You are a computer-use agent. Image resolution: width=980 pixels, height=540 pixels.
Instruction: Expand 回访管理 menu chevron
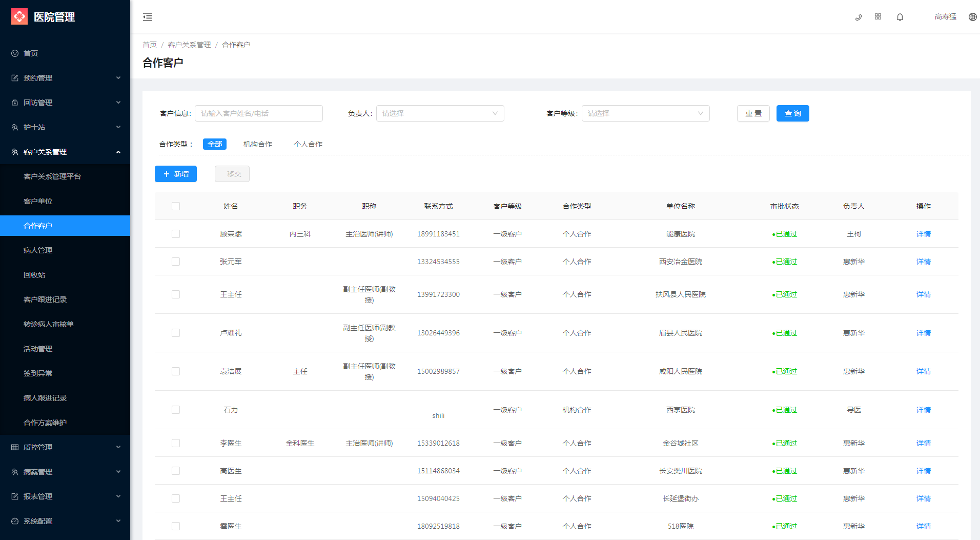118,103
